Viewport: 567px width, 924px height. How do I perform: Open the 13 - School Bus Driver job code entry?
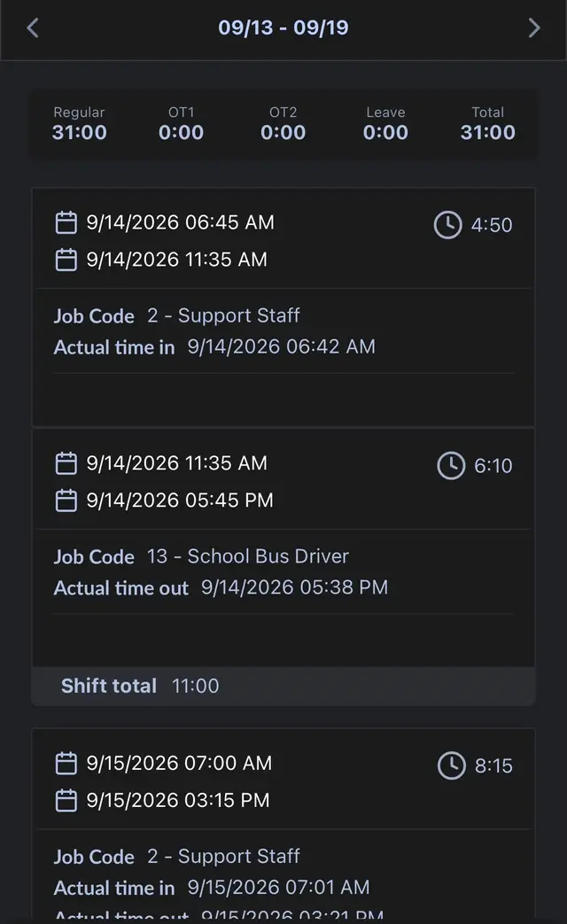point(202,557)
